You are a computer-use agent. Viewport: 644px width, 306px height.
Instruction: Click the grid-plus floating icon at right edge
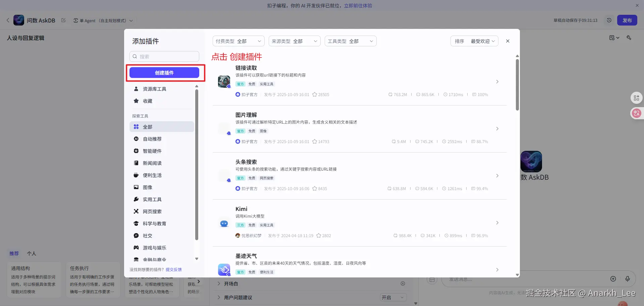pos(637,98)
